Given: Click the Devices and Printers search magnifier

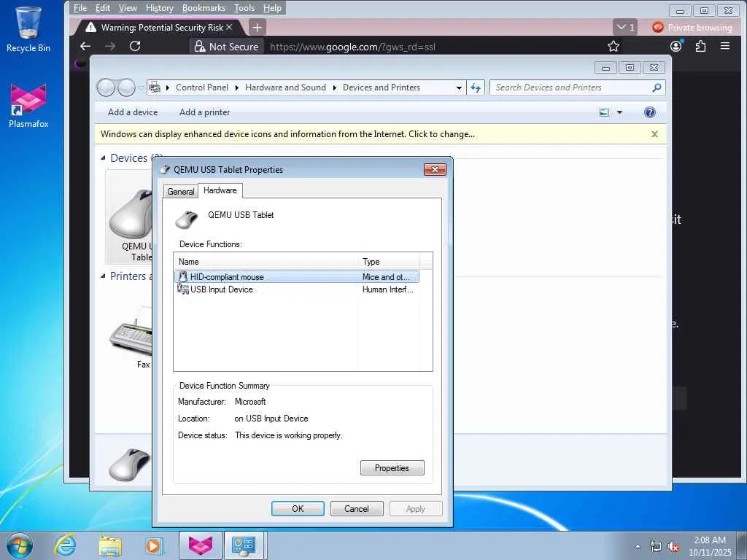Looking at the screenshot, I should coord(657,87).
